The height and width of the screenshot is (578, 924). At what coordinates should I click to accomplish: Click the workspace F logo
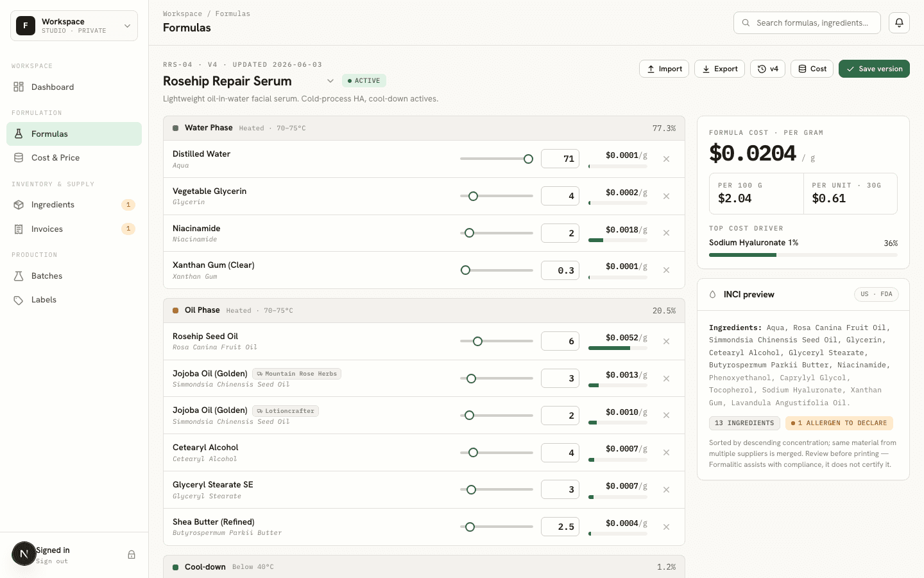26,26
